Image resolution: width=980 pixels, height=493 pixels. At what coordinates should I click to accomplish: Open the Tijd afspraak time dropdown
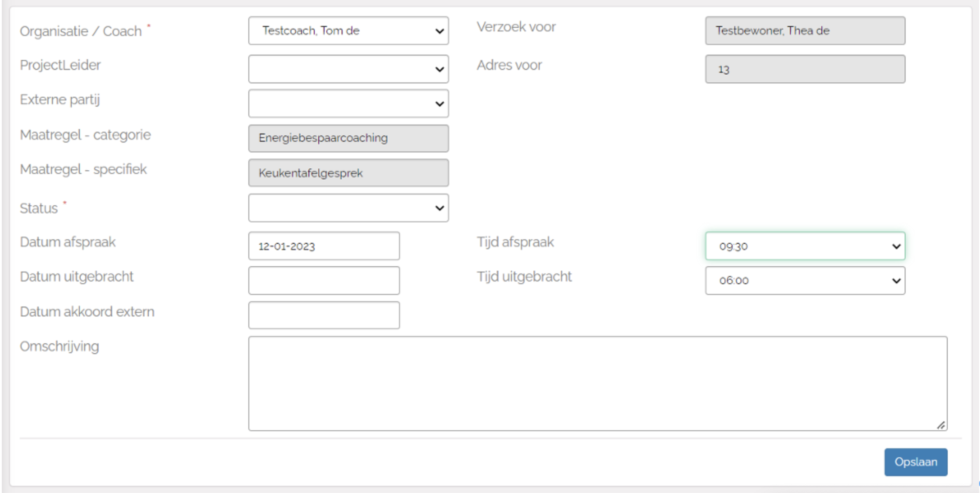point(805,246)
